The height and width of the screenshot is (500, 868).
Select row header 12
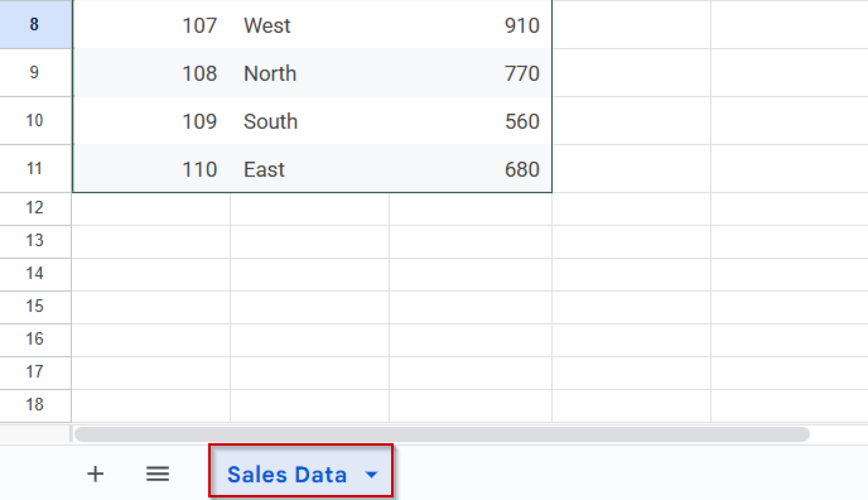[35, 208]
